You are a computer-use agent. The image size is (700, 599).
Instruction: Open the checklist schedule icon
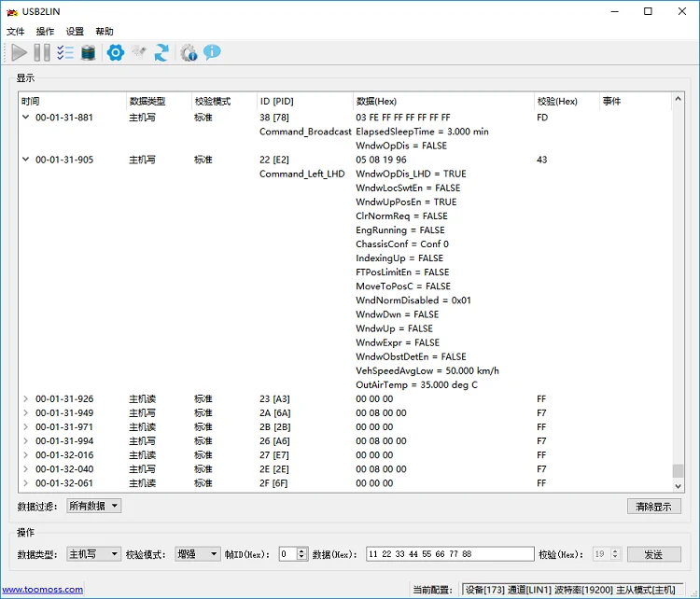(x=65, y=52)
